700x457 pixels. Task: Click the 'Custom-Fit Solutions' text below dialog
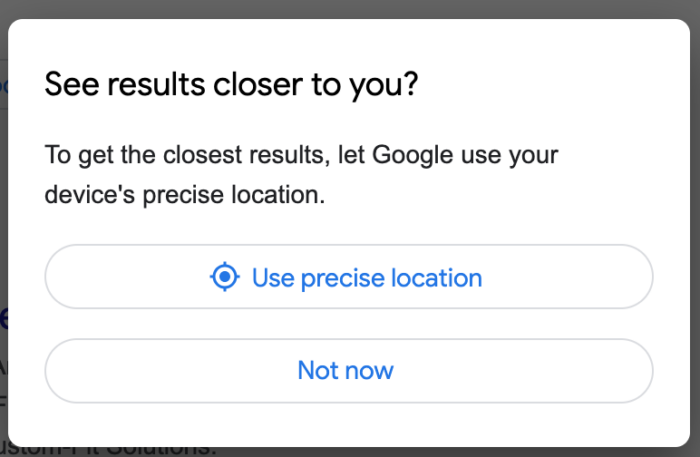tap(110, 451)
